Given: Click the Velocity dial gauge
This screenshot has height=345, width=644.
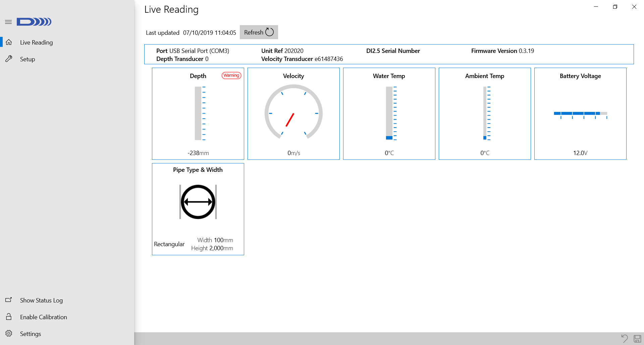Looking at the screenshot, I should [x=293, y=112].
